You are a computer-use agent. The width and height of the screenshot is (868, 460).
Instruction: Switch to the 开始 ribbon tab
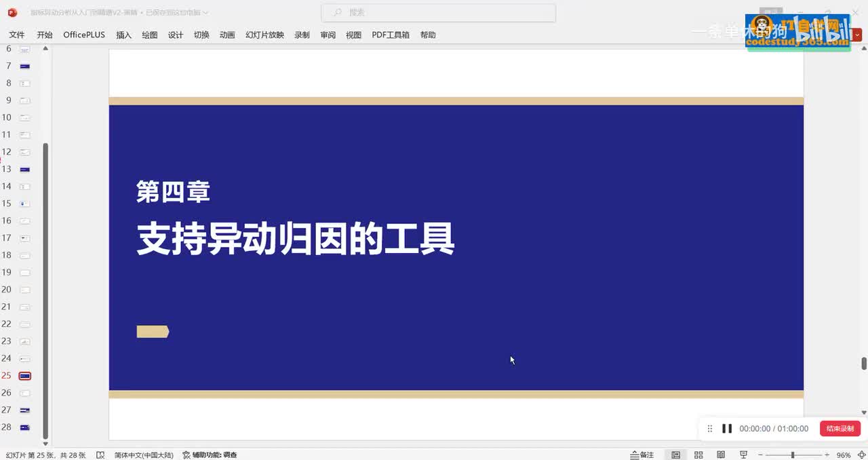(x=45, y=35)
